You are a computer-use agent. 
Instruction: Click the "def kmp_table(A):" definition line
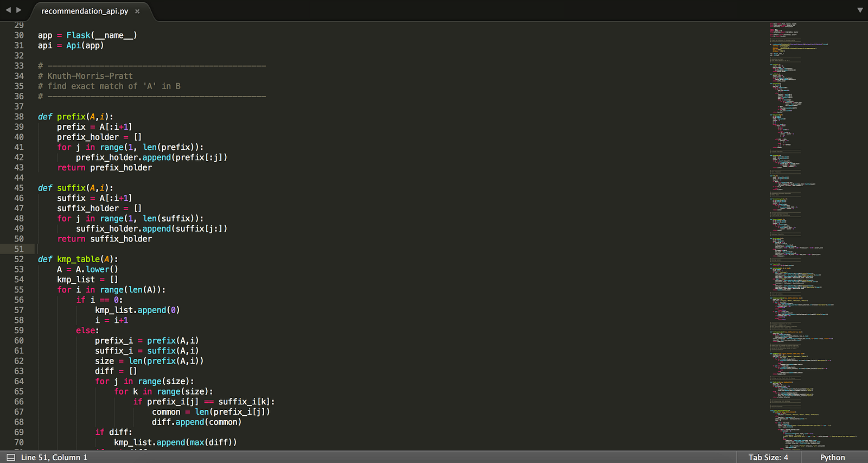click(78, 259)
